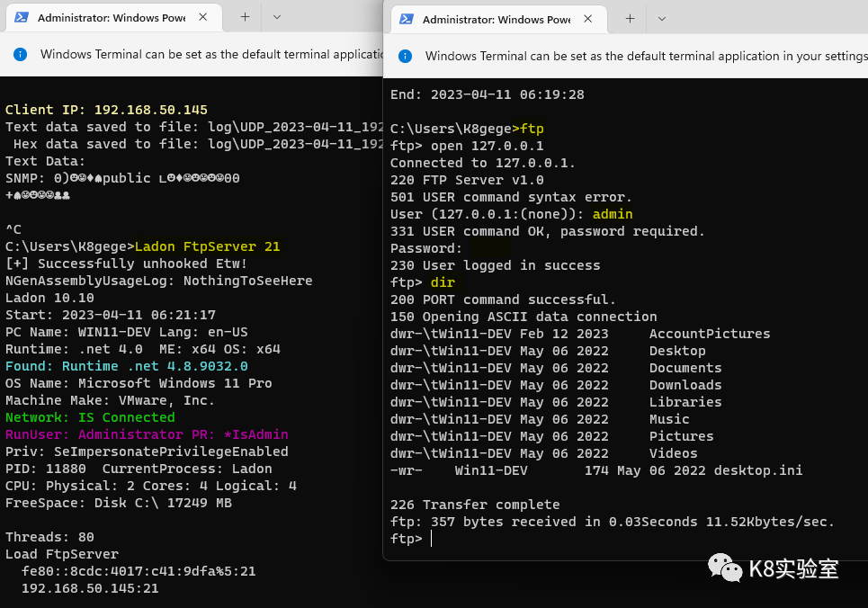Expand profile dropdown in right window
The width and height of the screenshot is (868, 608).
pyautogui.click(x=661, y=19)
